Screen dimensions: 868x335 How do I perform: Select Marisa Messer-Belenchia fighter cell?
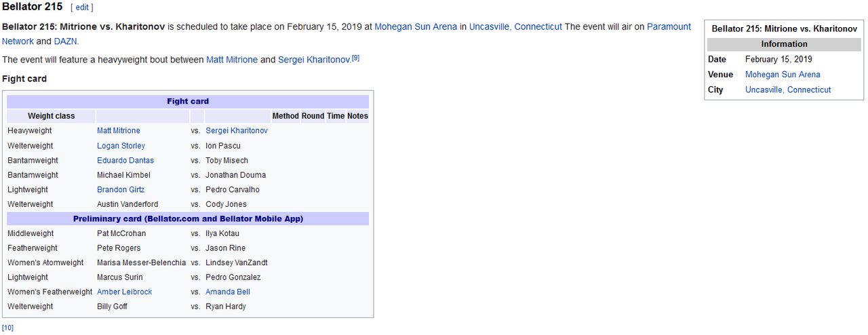(142, 262)
